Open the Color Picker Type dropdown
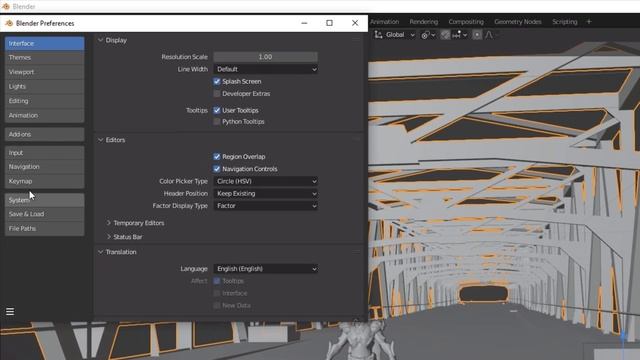 [266, 181]
